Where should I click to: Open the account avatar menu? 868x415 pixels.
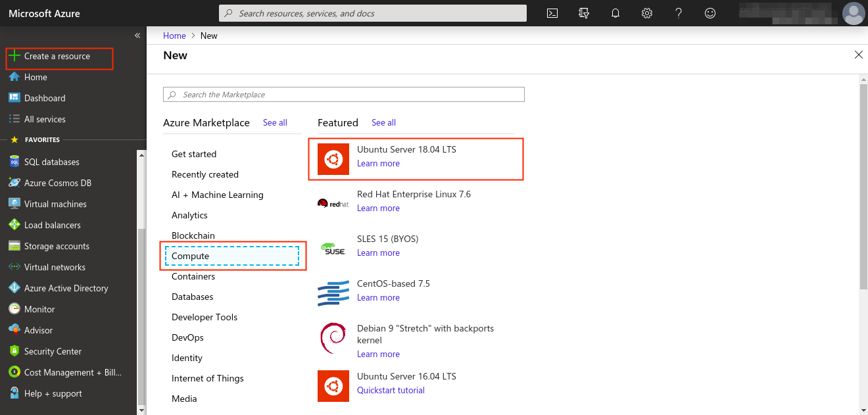[x=854, y=13]
